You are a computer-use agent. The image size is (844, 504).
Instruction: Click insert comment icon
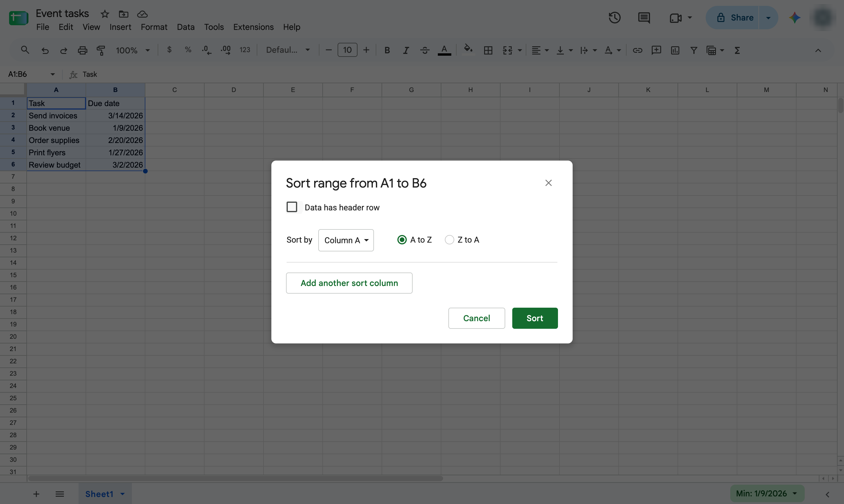tap(656, 50)
